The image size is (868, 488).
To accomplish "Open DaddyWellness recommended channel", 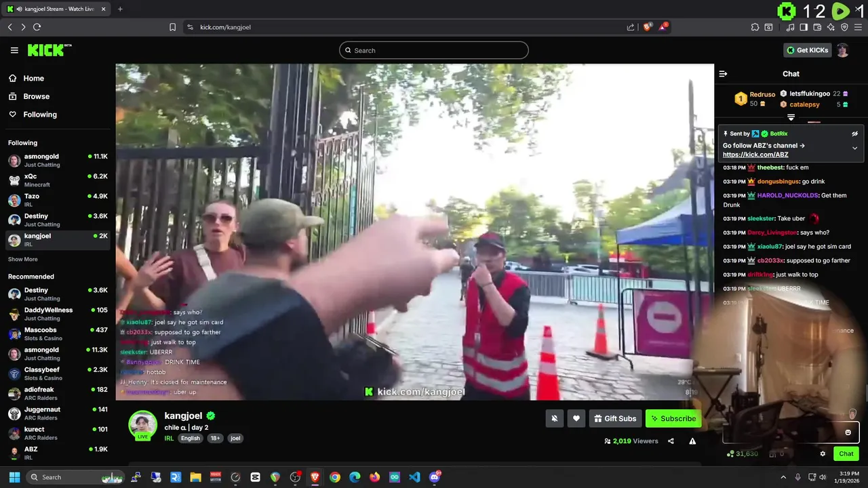I will [x=58, y=314].
